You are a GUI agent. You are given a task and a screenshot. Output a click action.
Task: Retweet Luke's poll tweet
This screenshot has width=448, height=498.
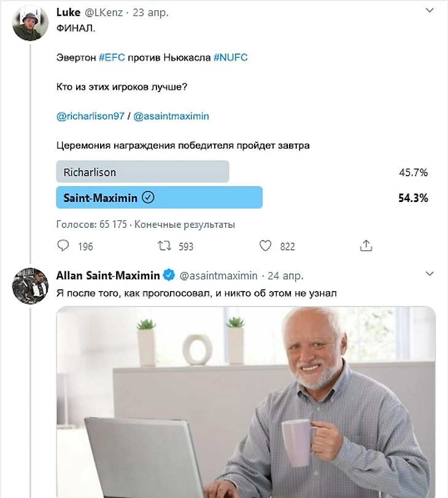click(164, 246)
